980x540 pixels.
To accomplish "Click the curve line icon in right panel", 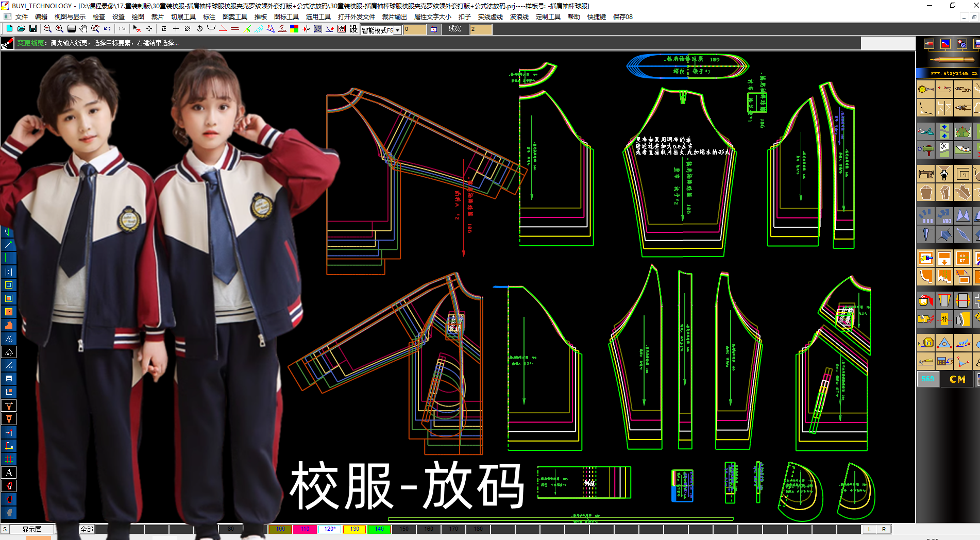I will click(x=926, y=108).
